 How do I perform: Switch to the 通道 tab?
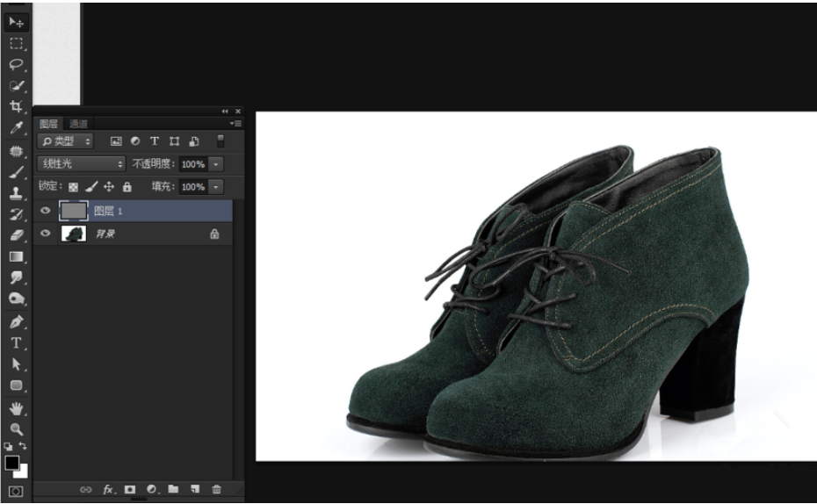click(x=78, y=124)
